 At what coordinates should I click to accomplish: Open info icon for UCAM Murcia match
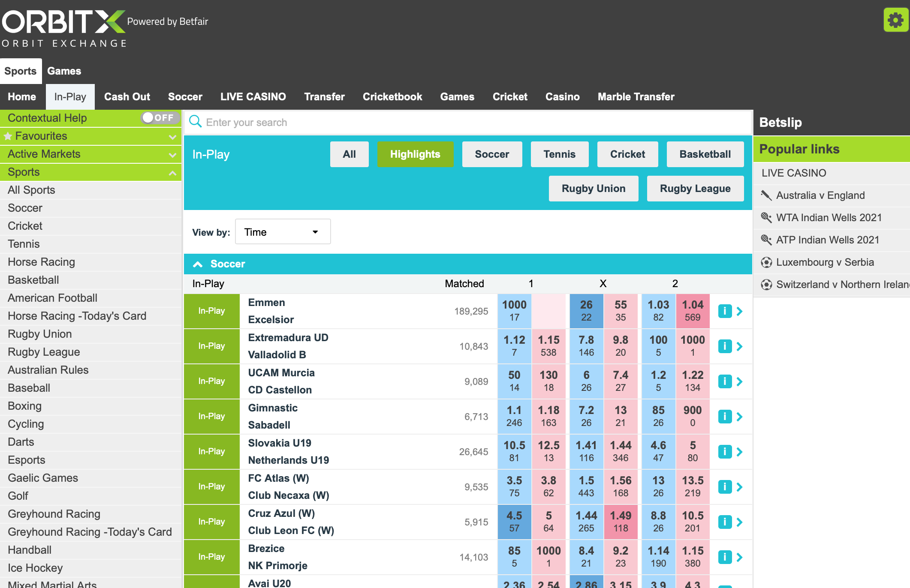[x=725, y=381]
